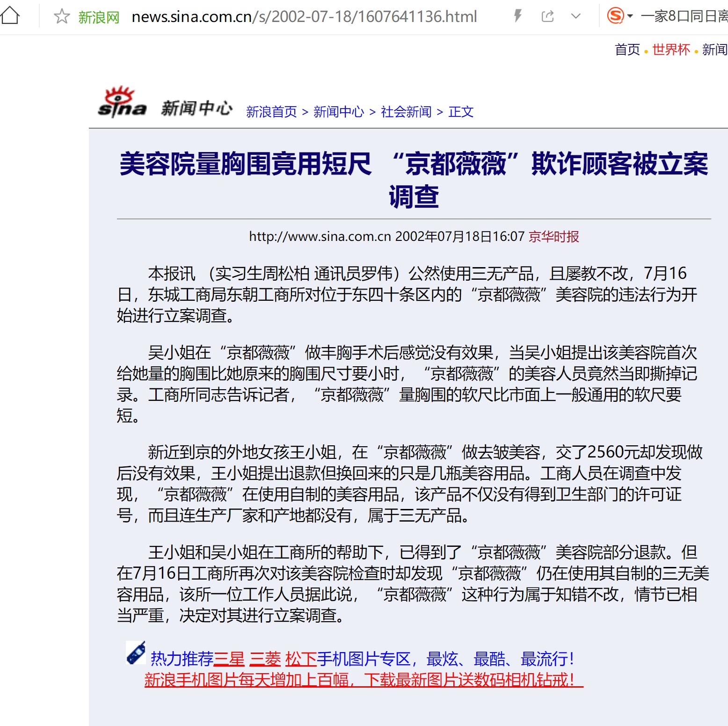Open the 新闻 top navigation link
The image size is (728, 726).
click(x=715, y=50)
